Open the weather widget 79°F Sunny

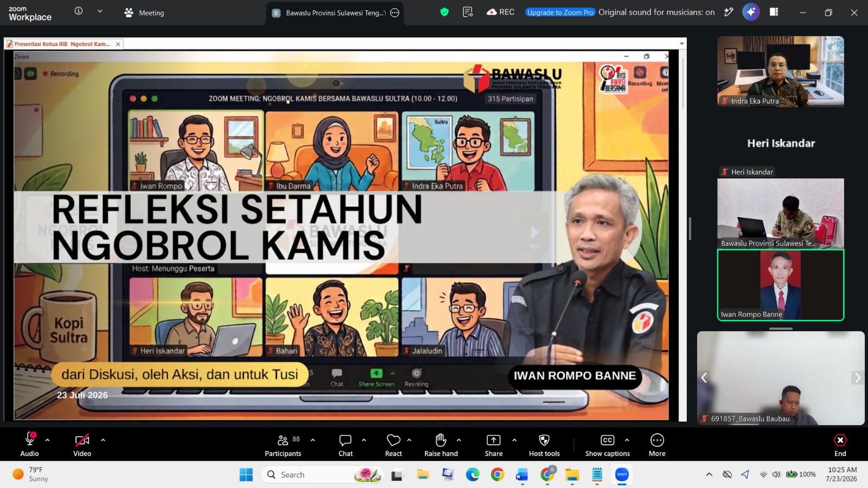coord(31,474)
